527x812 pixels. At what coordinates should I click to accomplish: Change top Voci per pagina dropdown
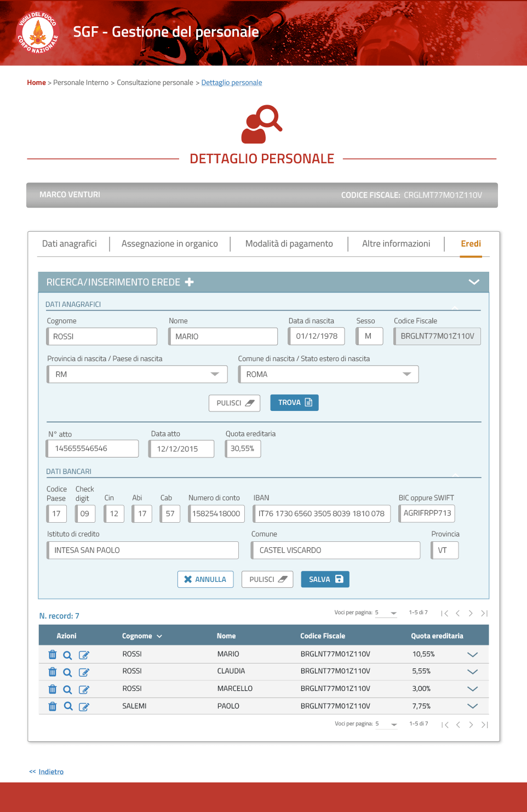pos(386,613)
